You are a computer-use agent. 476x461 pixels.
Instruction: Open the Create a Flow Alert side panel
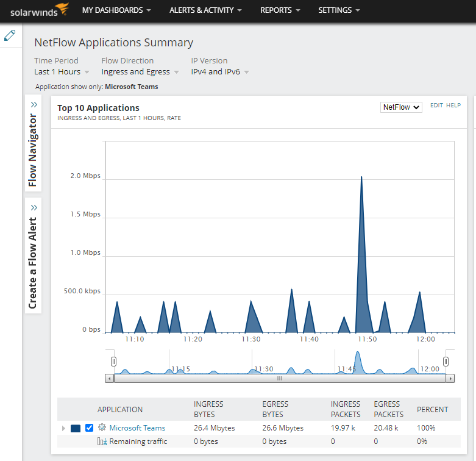33,256
